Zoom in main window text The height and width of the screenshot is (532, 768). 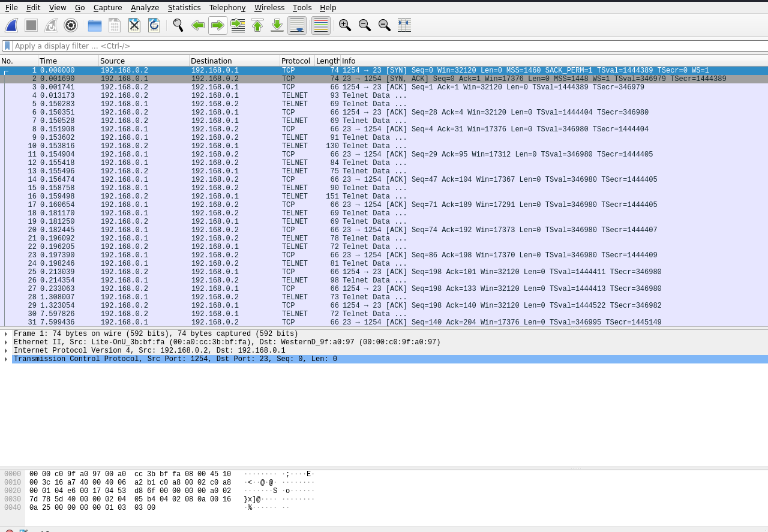click(345, 25)
